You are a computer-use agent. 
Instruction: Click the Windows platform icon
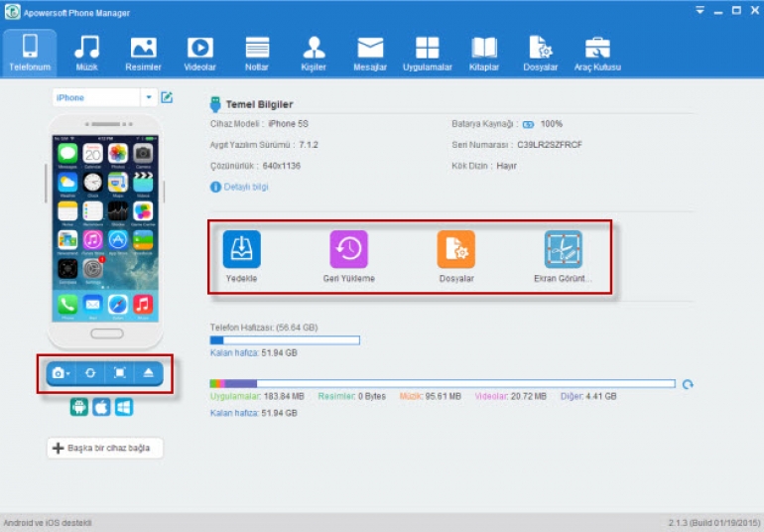(124, 407)
